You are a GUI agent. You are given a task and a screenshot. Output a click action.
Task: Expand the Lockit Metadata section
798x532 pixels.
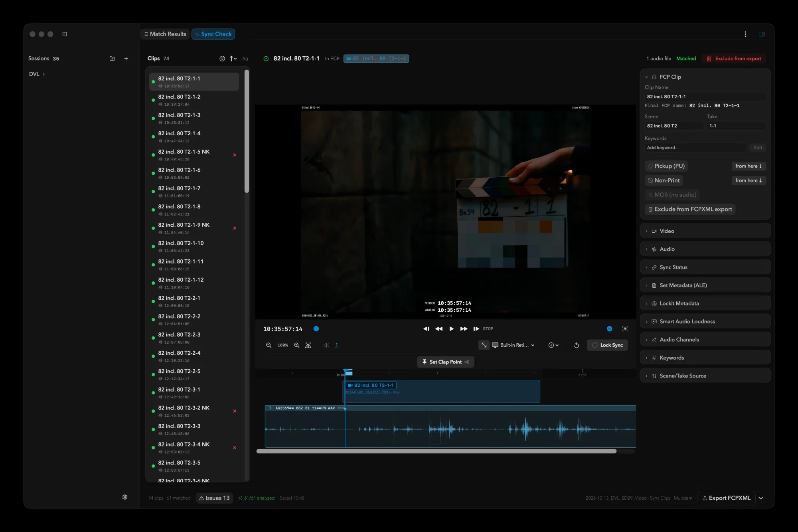705,303
